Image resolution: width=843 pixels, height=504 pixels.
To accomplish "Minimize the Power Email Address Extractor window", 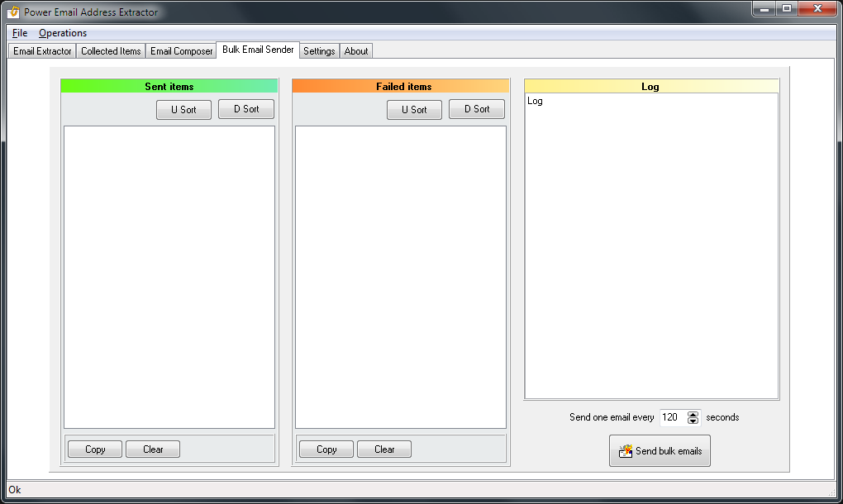I will click(x=764, y=8).
